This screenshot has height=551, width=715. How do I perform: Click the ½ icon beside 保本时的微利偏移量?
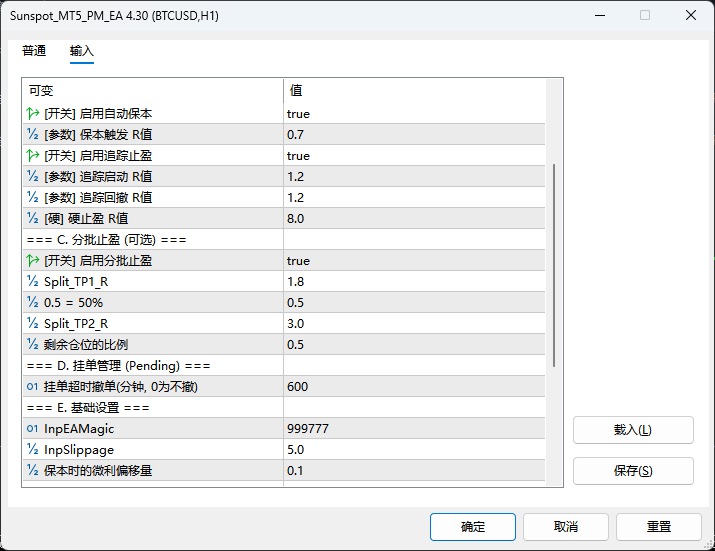33,470
